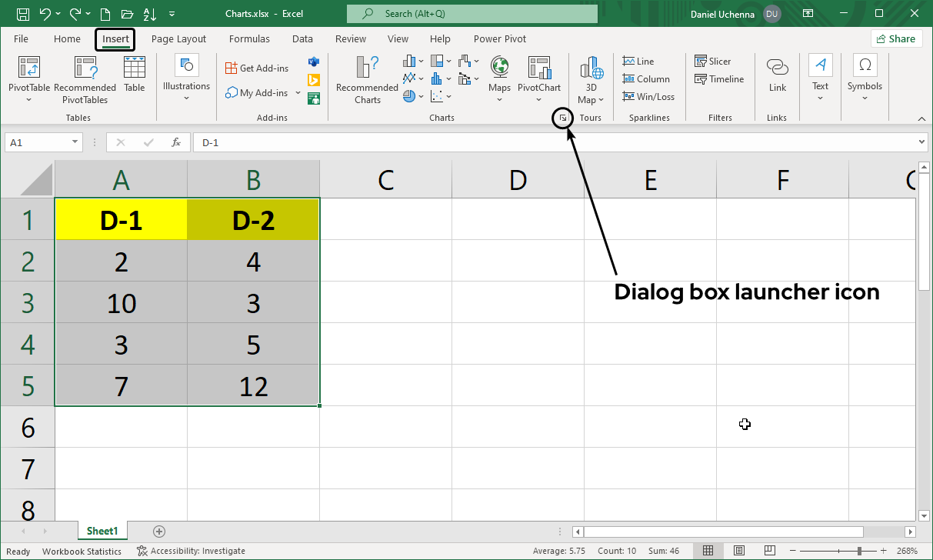933x560 pixels.
Task: Insert a Line sparkline
Action: (x=638, y=62)
